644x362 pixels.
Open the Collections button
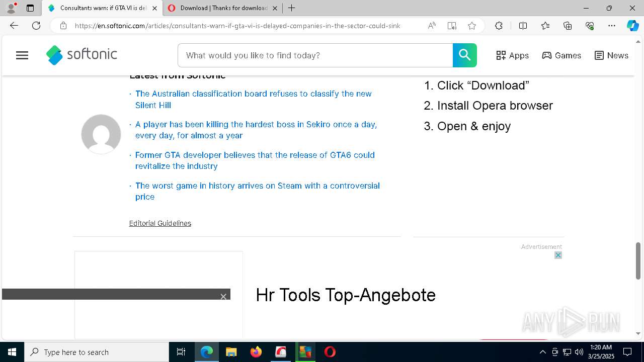(568, 26)
